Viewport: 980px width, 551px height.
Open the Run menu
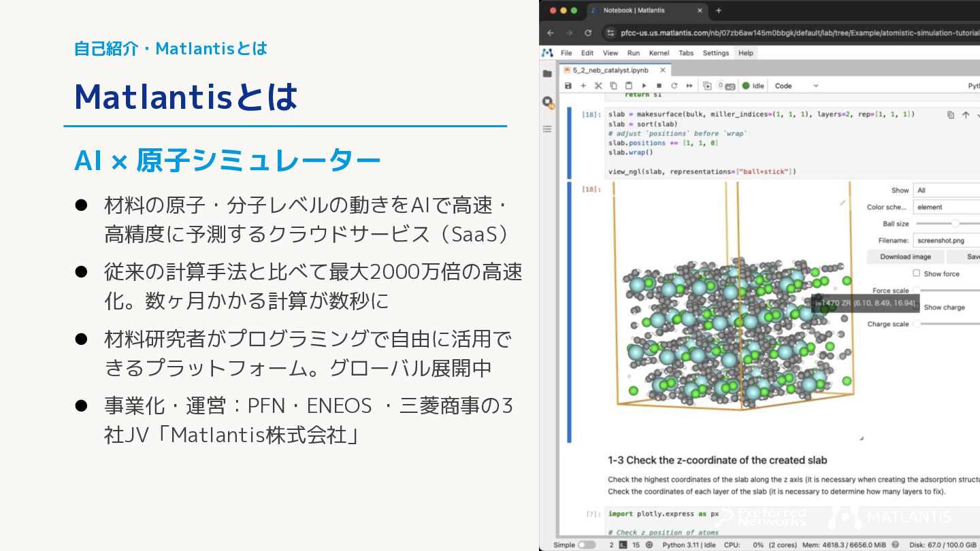[634, 53]
